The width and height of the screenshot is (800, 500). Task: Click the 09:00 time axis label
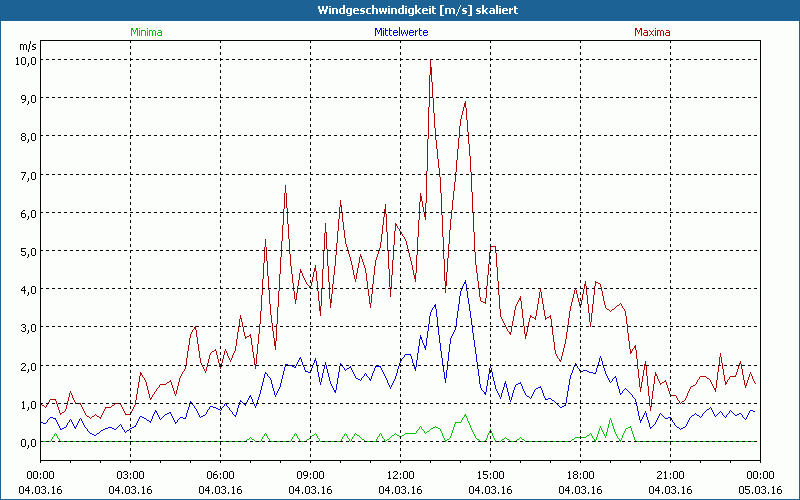point(310,476)
